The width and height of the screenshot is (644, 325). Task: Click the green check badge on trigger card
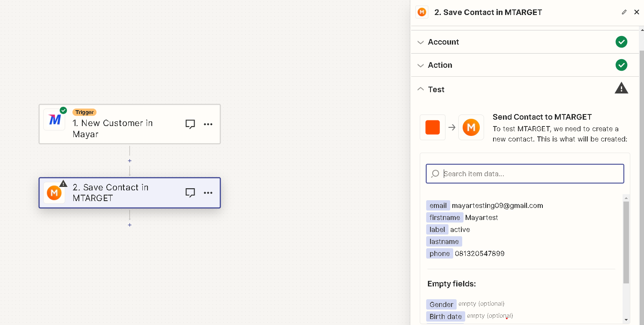tap(63, 110)
